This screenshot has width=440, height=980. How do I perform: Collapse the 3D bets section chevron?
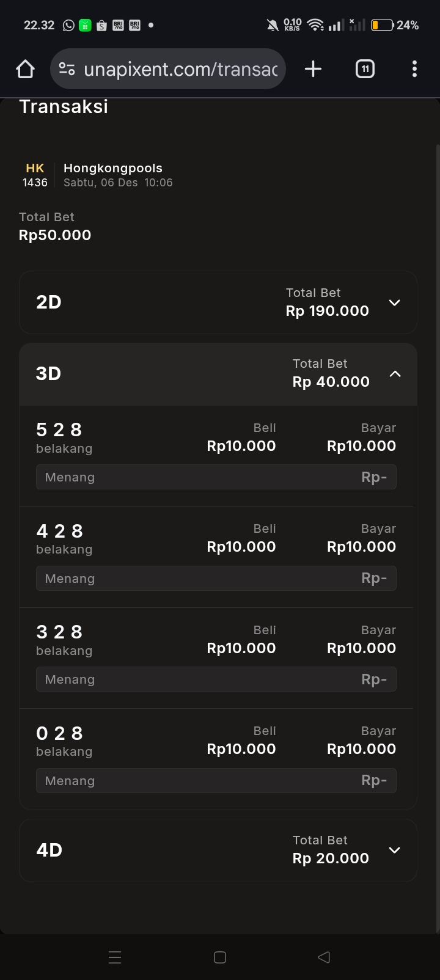pos(395,373)
